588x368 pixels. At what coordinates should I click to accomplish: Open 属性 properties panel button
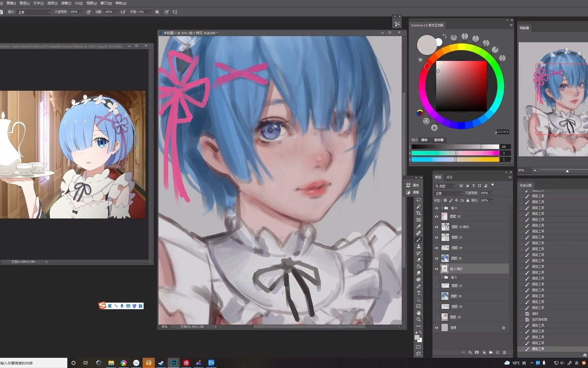[x=413, y=185]
